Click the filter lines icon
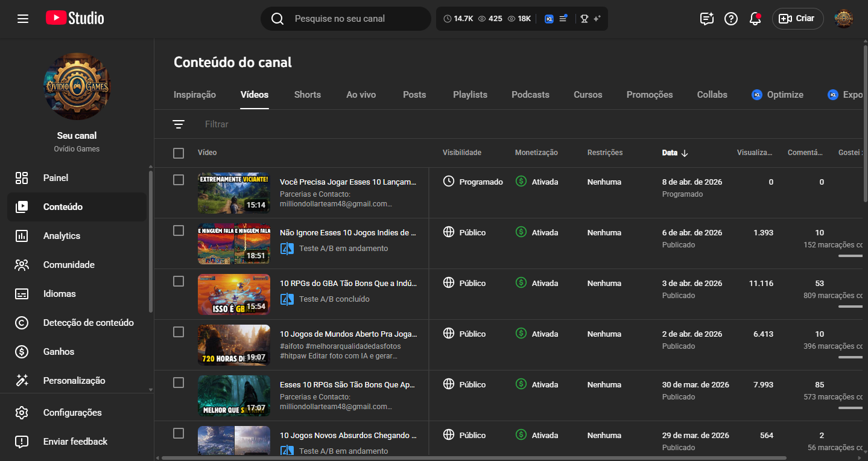 click(179, 124)
